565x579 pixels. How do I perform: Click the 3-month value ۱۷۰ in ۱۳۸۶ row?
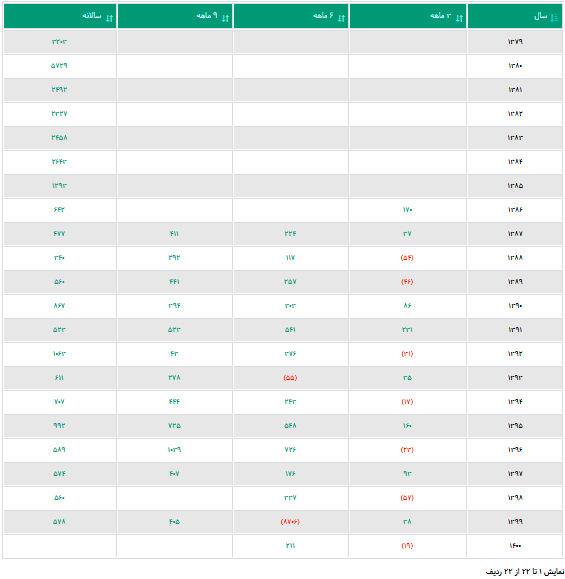[407, 210]
